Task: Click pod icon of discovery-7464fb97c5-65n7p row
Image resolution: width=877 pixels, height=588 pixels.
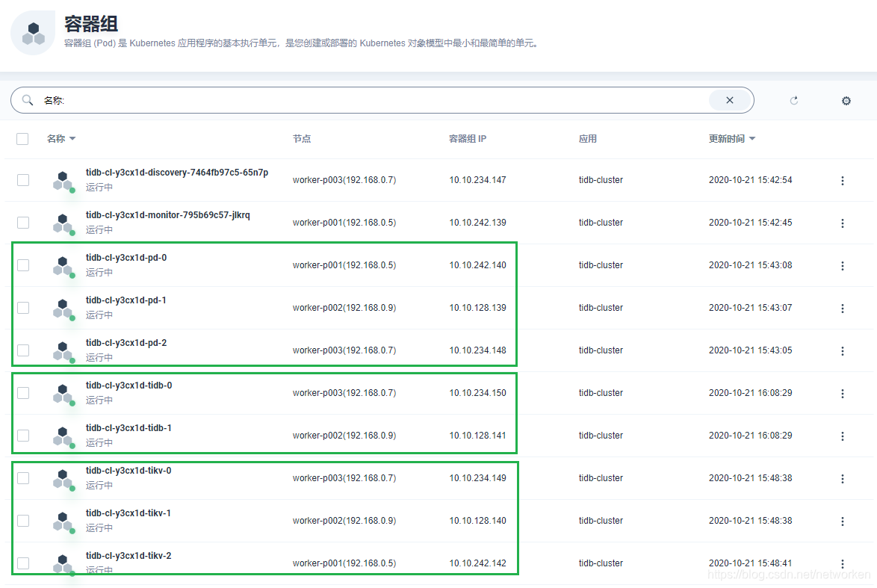Action: point(63,182)
